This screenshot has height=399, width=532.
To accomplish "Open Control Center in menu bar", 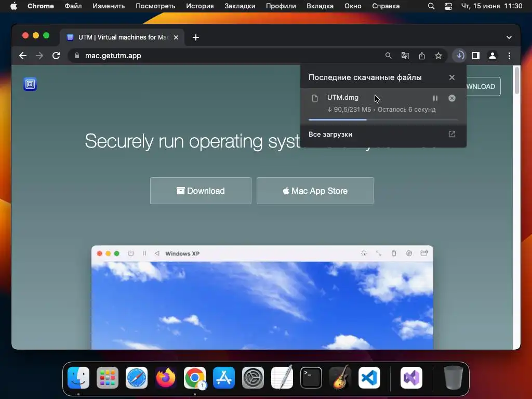I will coord(448,6).
